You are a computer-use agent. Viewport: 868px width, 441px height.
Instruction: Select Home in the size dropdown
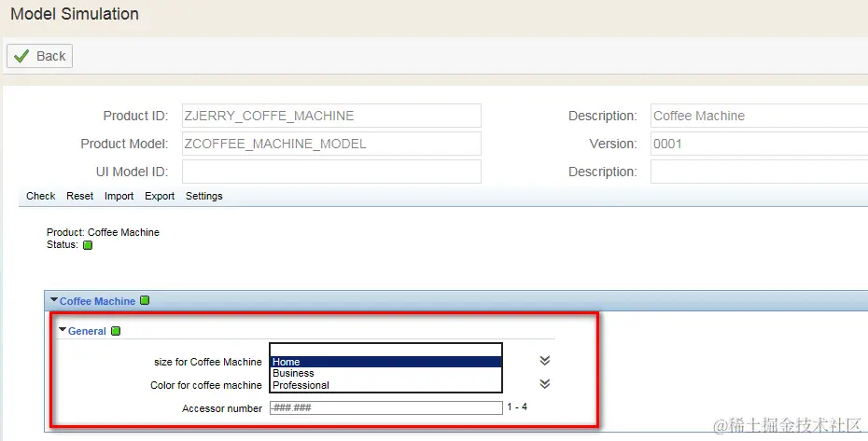point(385,362)
